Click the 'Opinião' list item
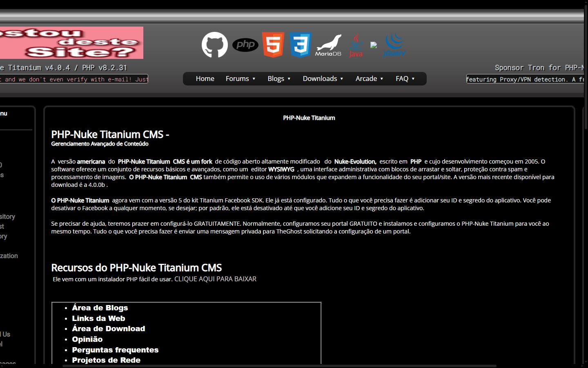This screenshot has height=368, width=588. click(87, 339)
